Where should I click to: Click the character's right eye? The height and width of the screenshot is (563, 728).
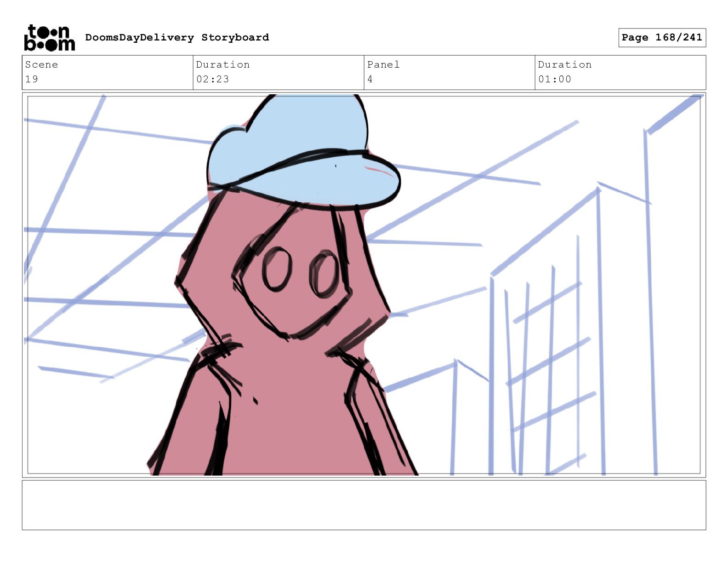click(x=324, y=274)
